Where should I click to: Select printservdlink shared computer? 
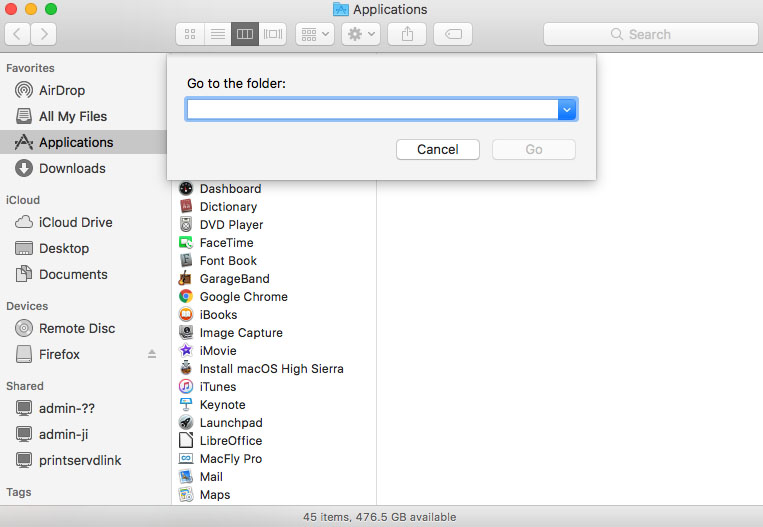tap(80, 460)
